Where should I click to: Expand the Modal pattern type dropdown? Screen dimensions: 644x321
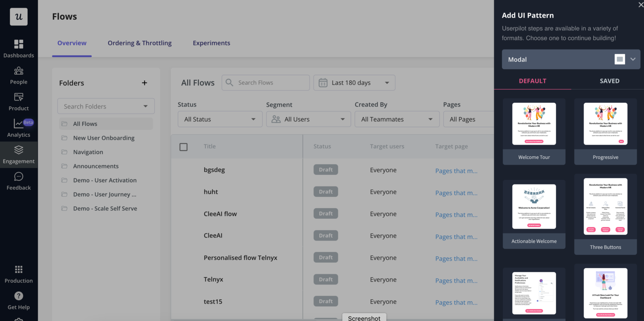571,59
